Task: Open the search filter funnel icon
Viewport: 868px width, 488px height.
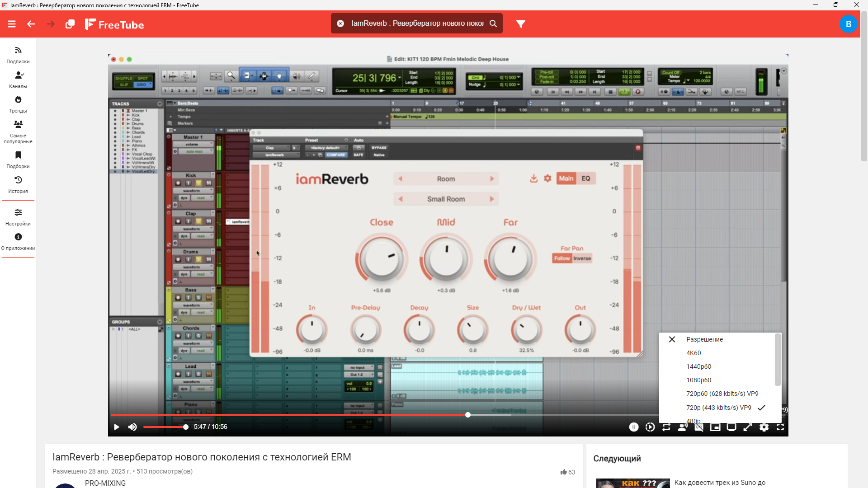Action: pos(521,23)
